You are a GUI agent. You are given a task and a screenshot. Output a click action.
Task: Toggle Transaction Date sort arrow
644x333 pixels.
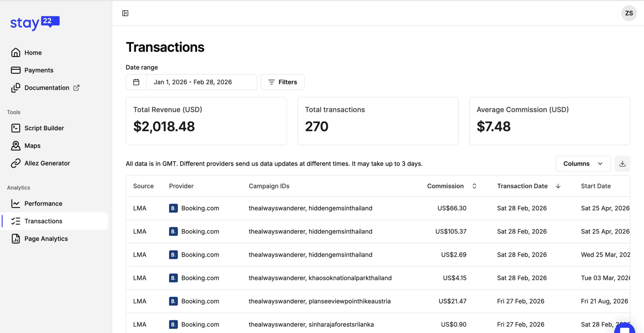[558, 186]
